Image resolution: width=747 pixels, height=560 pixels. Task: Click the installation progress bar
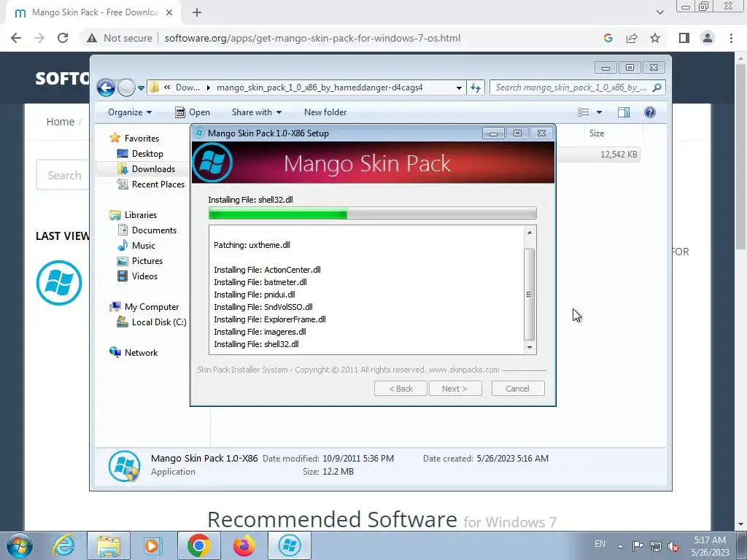[373, 214]
